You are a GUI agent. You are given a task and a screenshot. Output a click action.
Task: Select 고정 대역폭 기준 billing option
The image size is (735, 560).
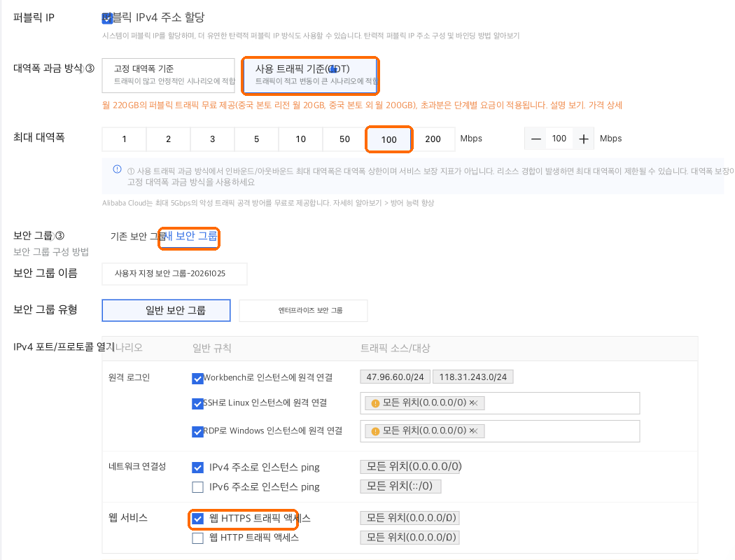(x=168, y=75)
